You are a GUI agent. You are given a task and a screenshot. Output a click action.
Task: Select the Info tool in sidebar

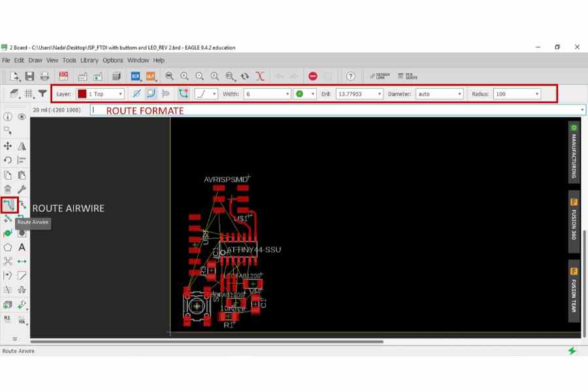pyautogui.click(x=7, y=117)
